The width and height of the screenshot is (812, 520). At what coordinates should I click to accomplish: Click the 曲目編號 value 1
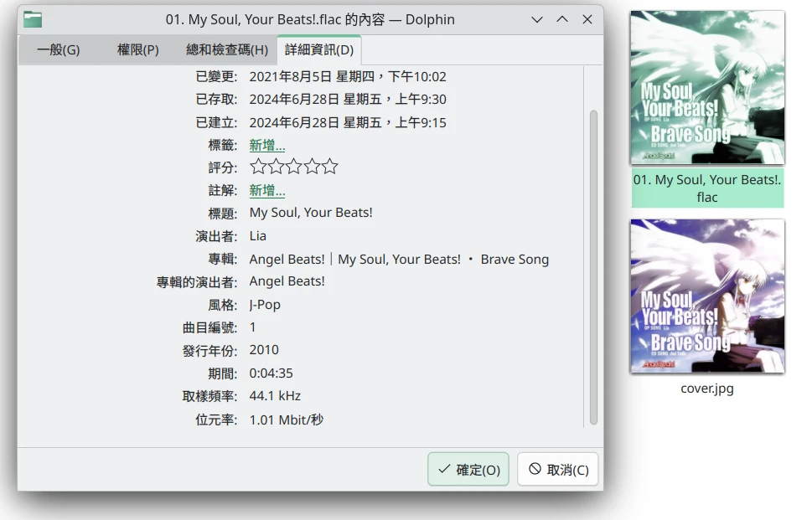coord(253,327)
